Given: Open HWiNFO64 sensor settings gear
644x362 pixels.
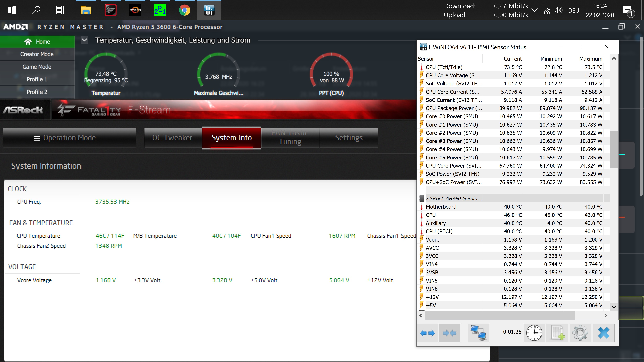Looking at the screenshot, I should (580, 333).
